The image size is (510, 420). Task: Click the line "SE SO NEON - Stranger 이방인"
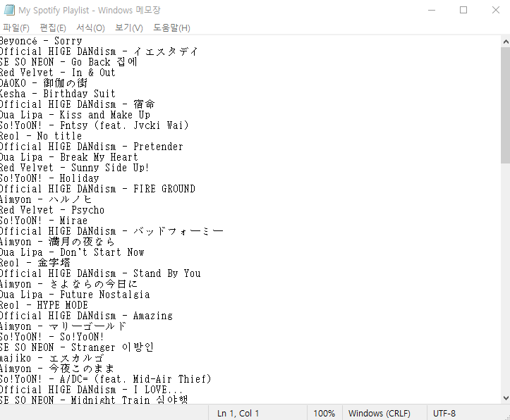click(77, 347)
